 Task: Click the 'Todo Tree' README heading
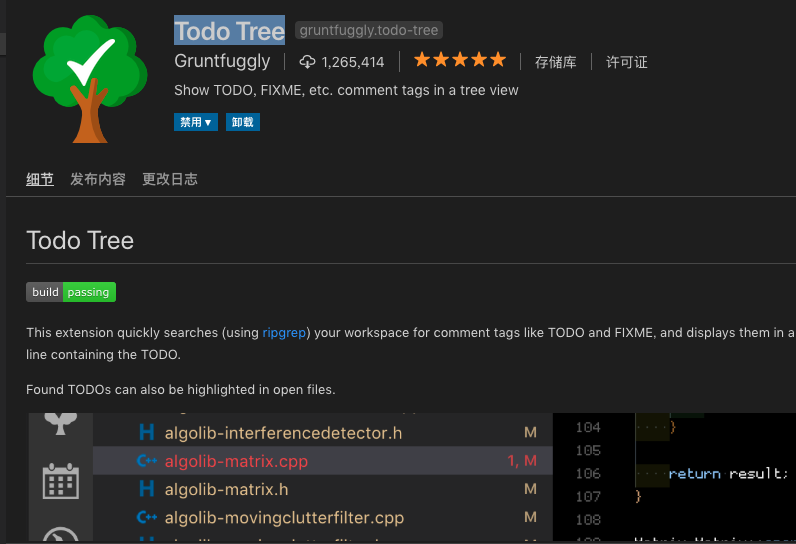(80, 241)
